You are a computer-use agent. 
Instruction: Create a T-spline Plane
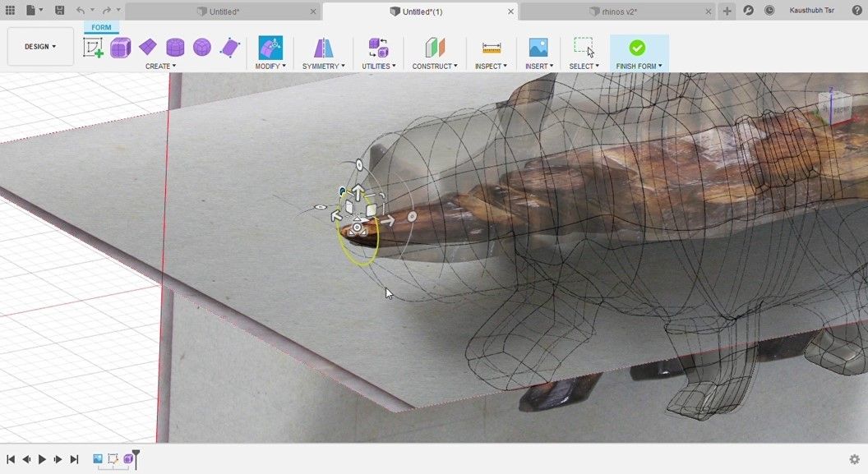click(x=148, y=48)
